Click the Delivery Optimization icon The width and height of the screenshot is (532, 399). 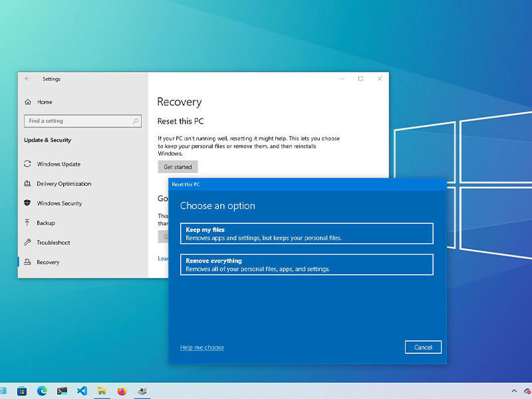(x=27, y=184)
